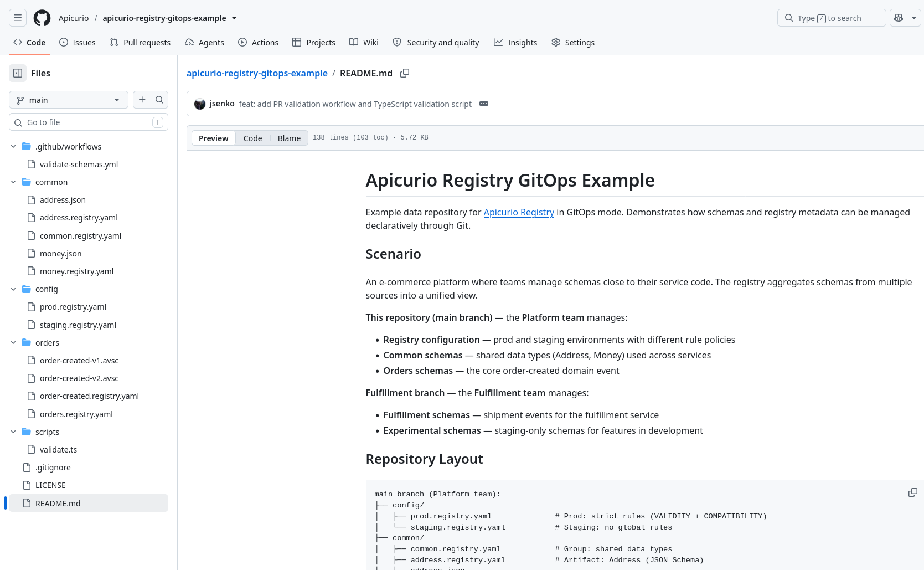924x570 pixels.
Task: Copy the README.md file path
Action: pos(405,73)
